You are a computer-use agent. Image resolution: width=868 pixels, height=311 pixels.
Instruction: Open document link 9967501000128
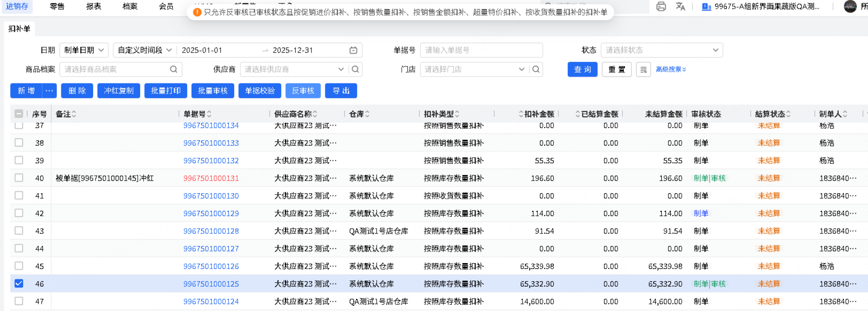(x=211, y=231)
